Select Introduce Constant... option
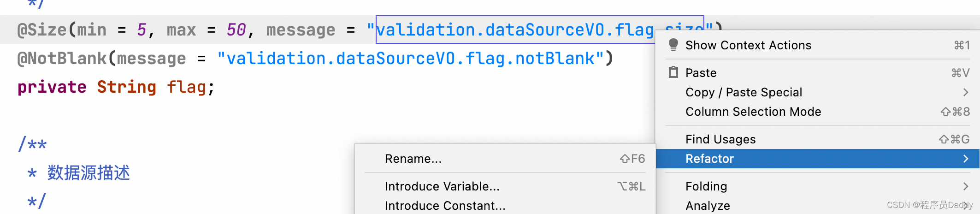 tap(505, 206)
